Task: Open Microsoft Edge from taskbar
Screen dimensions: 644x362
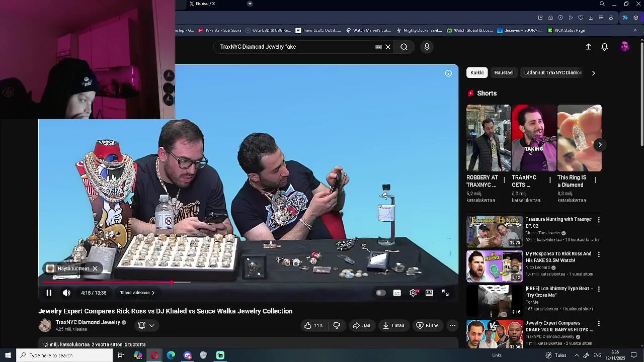Action: pos(171,355)
